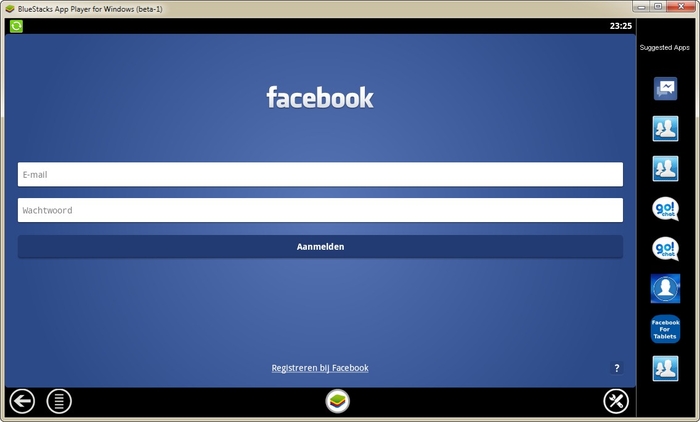Launch go!chat icon just below the friends icons
Screen dimensions: 700x422
[x=665, y=209]
